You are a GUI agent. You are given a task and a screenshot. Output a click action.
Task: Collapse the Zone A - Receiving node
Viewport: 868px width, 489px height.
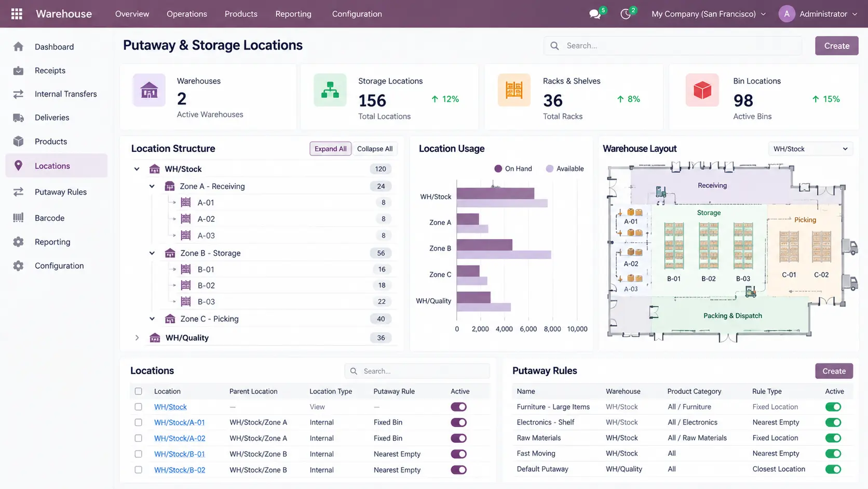click(x=152, y=186)
